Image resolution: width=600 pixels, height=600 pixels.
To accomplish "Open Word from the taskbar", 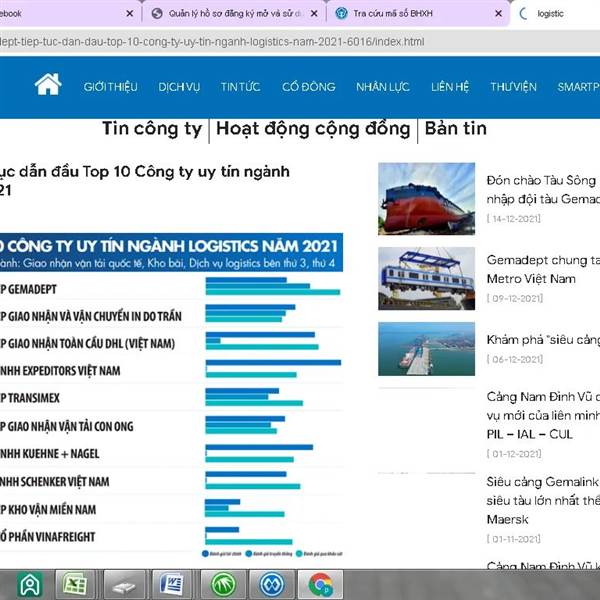I will click(x=172, y=585).
